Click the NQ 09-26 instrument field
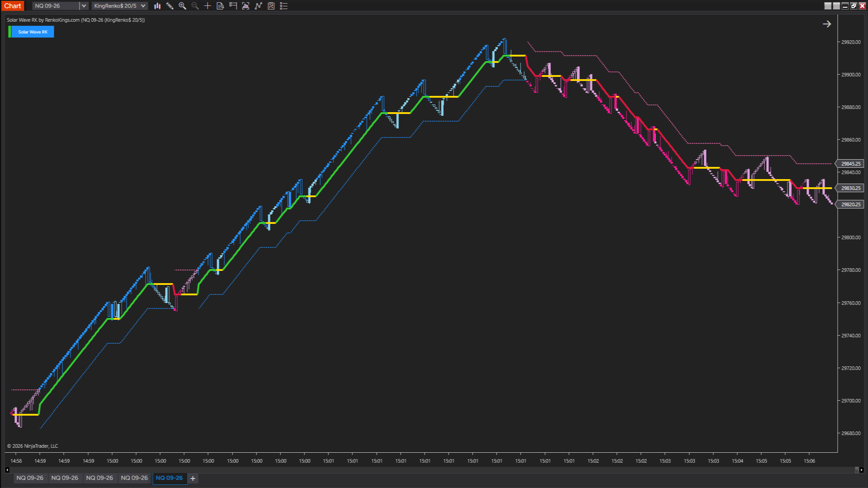The height and width of the screenshot is (488, 868). [56, 6]
